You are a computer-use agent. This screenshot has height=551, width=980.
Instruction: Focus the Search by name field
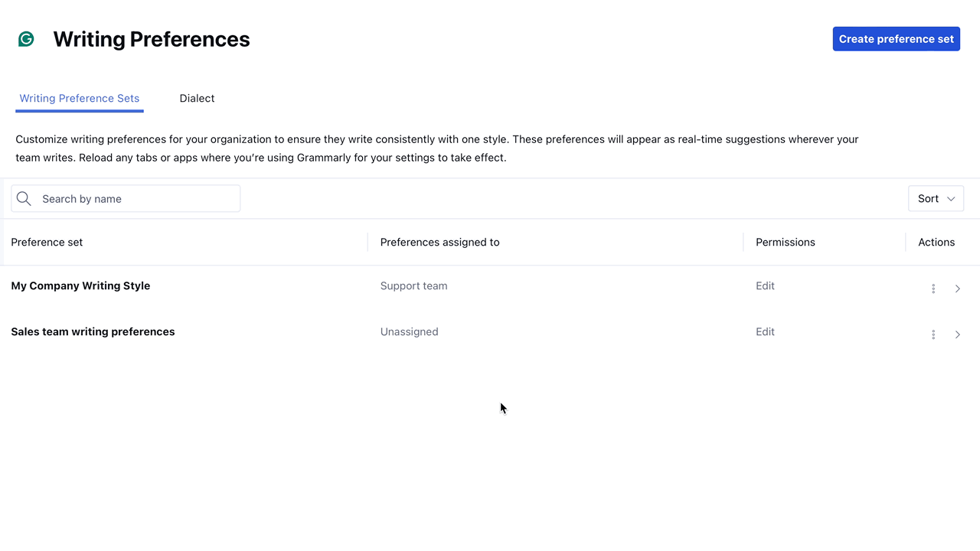[x=126, y=199]
